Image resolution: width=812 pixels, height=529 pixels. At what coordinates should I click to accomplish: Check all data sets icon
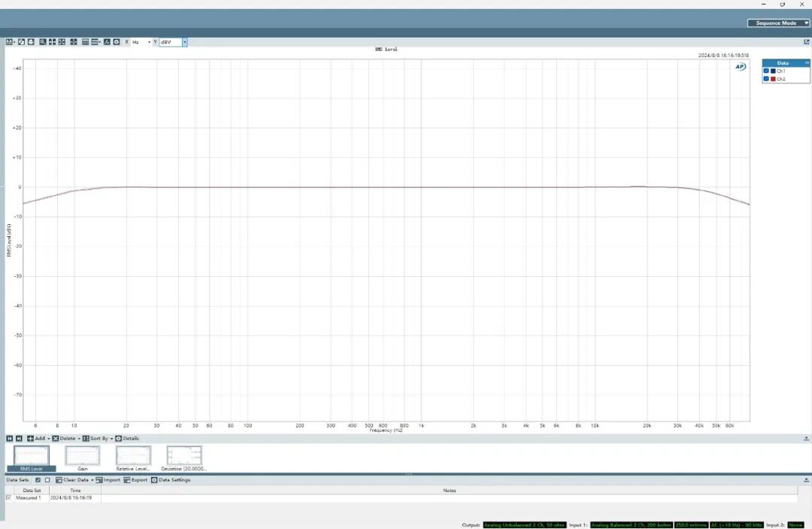coord(38,480)
